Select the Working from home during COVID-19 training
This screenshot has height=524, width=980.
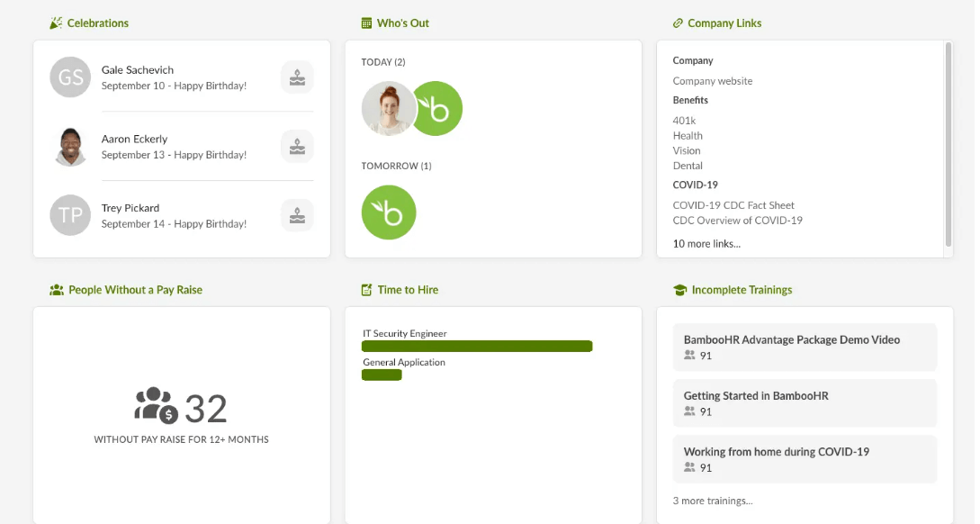click(805, 458)
